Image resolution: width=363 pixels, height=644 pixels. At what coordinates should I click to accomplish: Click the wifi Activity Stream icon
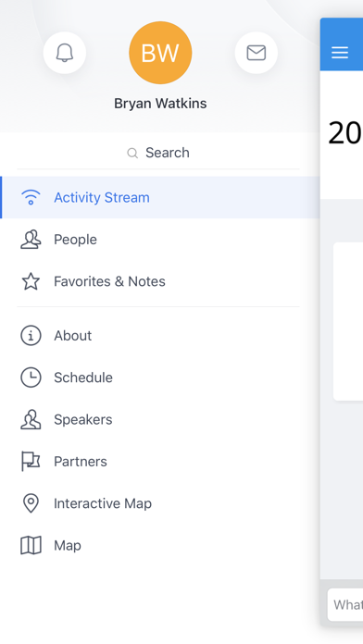pos(31,197)
